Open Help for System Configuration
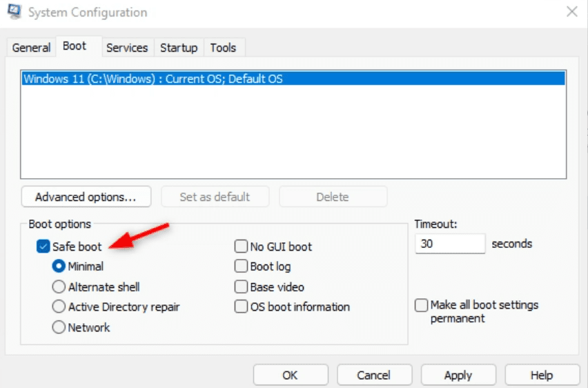 (x=542, y=375)
